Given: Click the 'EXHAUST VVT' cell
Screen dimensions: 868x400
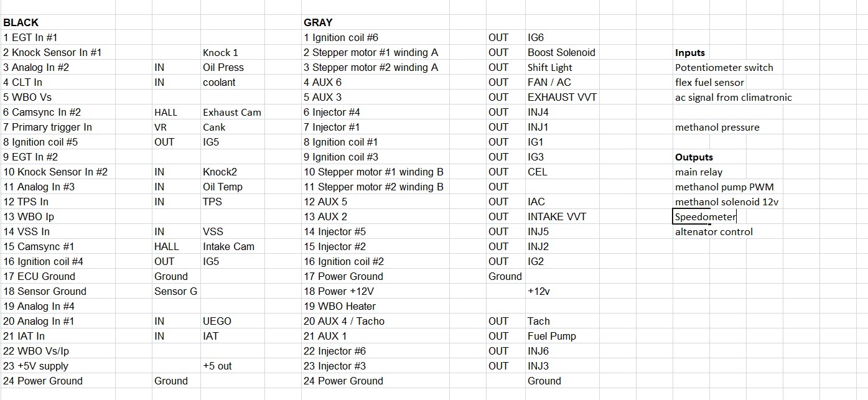Looking at the screenshot, I should coord(560,97).
